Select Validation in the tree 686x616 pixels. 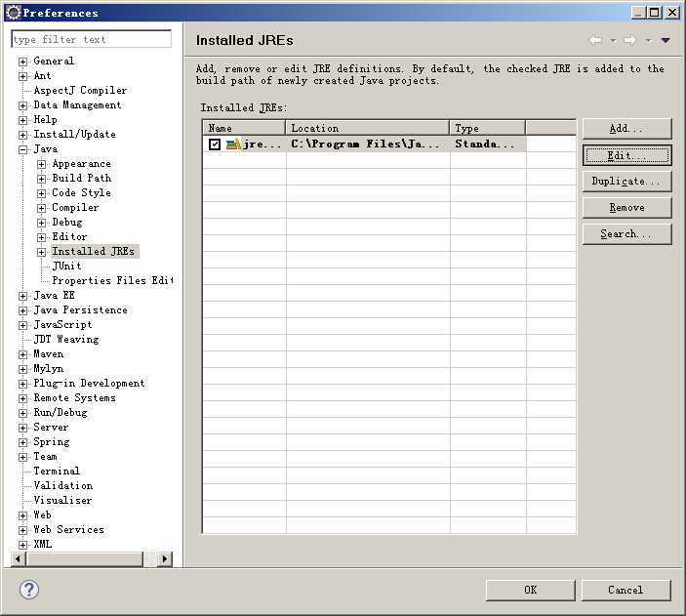pyautogui.click(x=63, y=485)
